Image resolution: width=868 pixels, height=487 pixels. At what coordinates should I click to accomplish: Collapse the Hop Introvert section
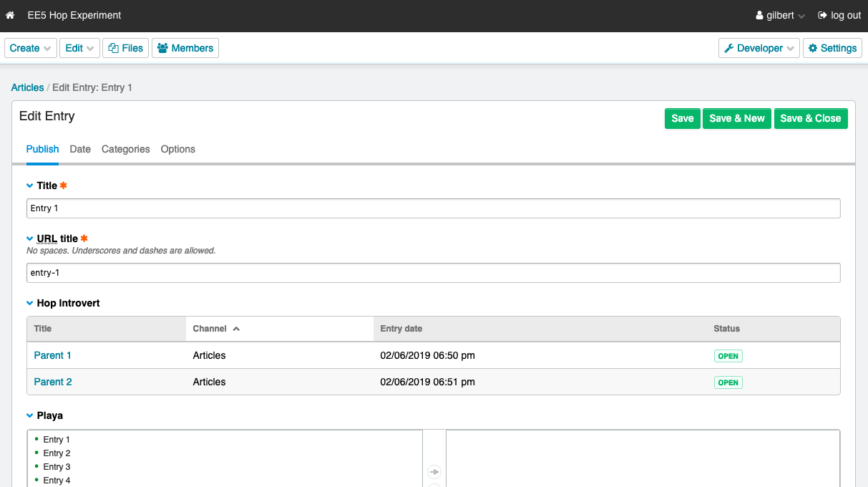tap(30, 303)
